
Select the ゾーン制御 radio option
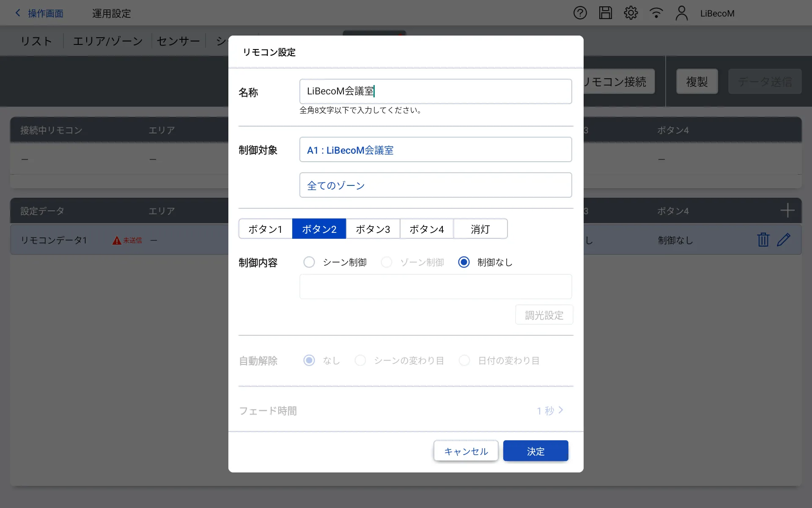click(x=387, y=262)
